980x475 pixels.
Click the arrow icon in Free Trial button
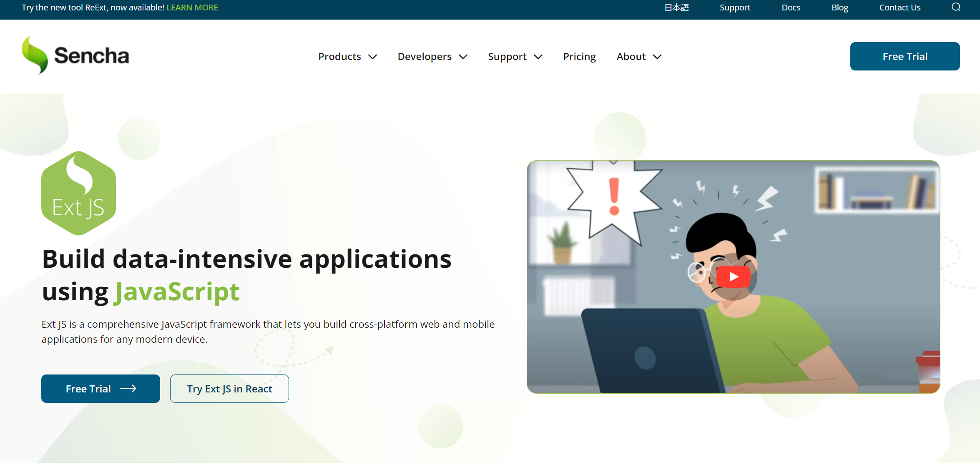click(129, 389)
